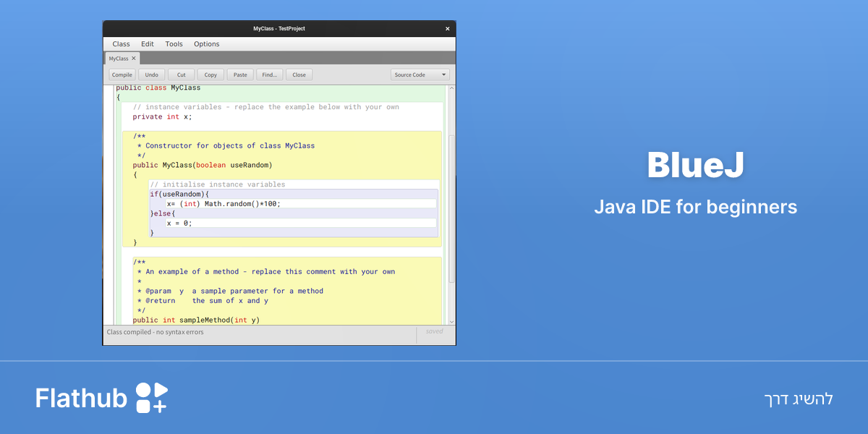
Task: Open the Edit menu
Action: (x=148, y=44)
